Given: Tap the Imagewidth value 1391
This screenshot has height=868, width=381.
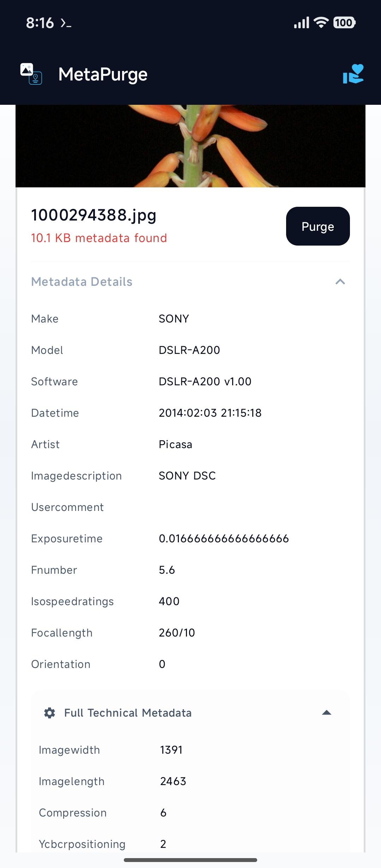Looking at the screenshot, I should pyautogui.click(x=171, y=750).
